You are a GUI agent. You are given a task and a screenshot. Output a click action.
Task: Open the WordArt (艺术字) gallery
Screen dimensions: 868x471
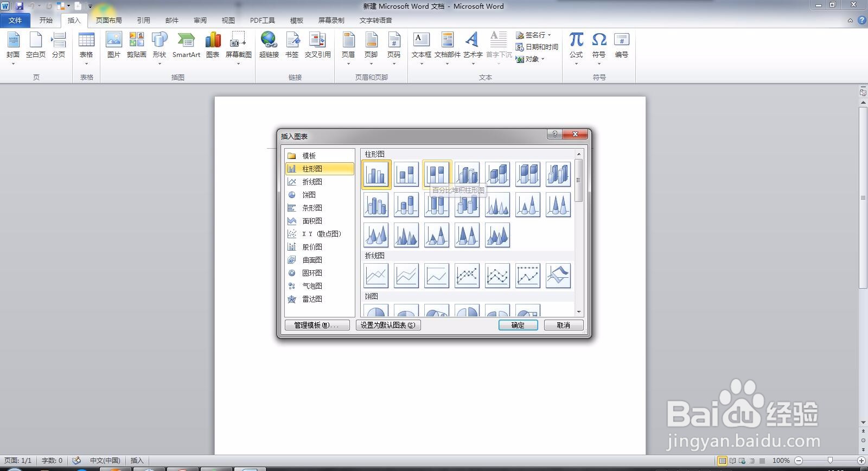coord(473,48)
